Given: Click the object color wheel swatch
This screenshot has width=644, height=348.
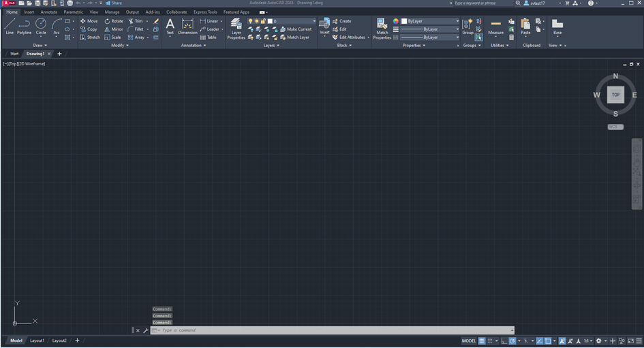Looking at the screenshot, I should 395,21.
